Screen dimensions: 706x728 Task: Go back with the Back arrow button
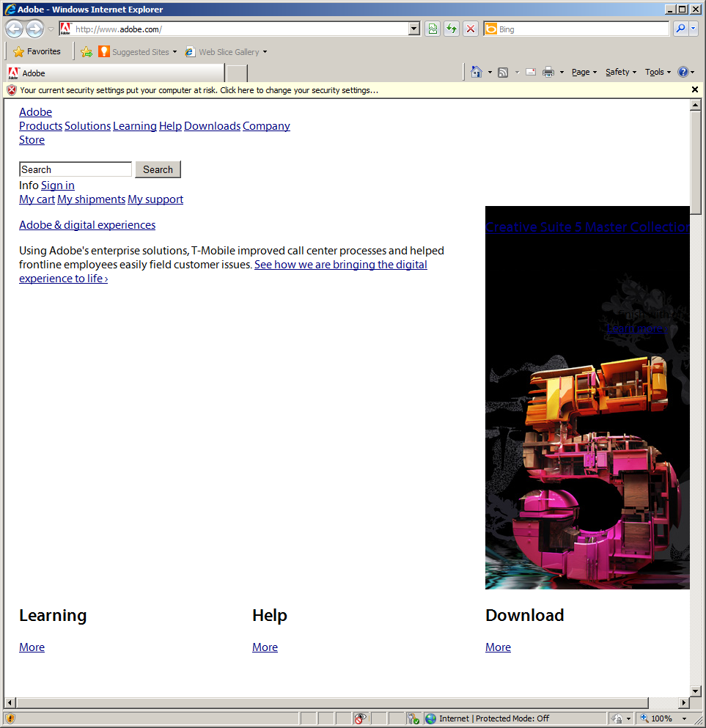15,29
